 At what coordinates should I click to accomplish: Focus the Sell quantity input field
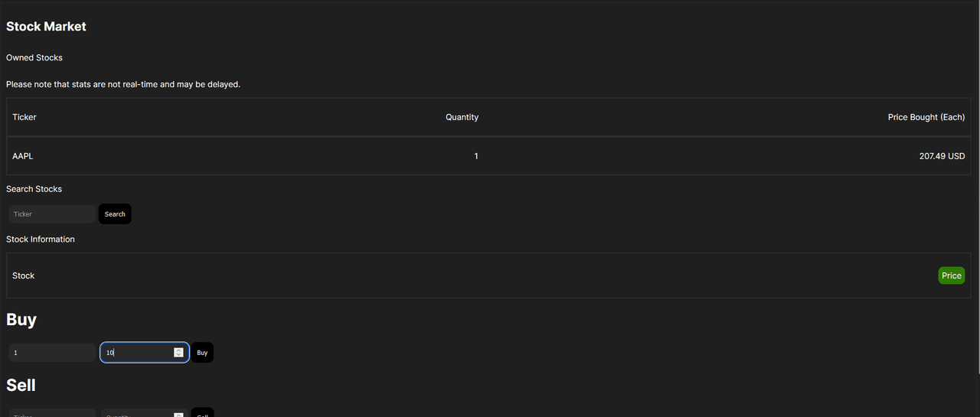138,414
